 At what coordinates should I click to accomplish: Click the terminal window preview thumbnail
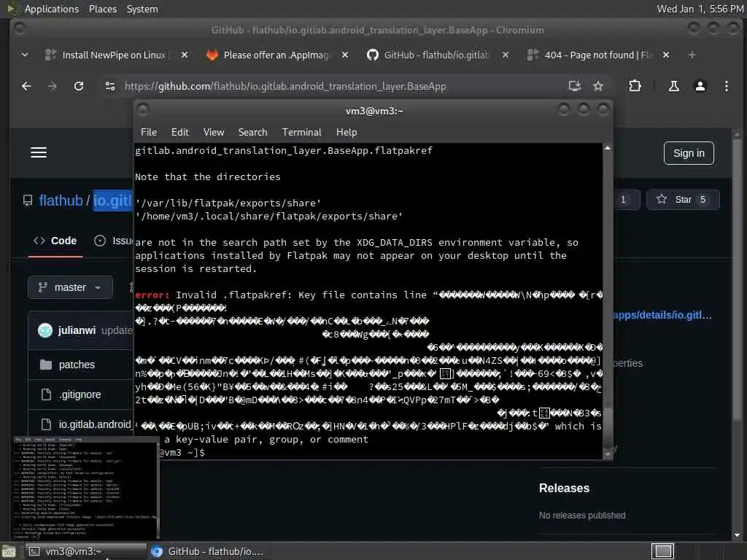pyautogui.click(x=86, y=488)
